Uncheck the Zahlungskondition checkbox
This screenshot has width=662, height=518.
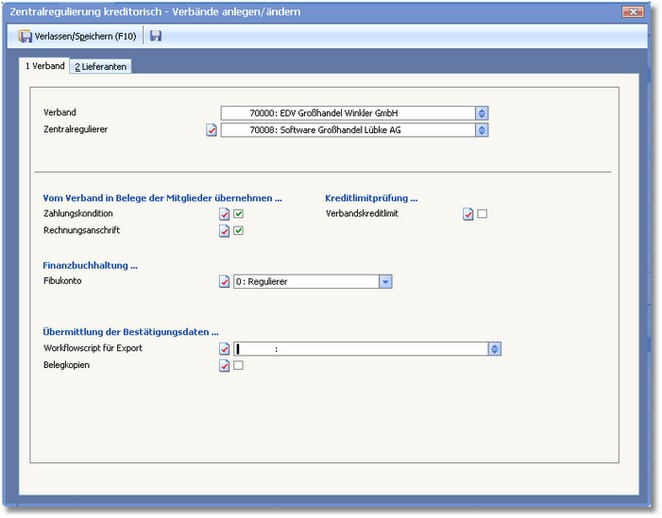(x=239, y=214)
